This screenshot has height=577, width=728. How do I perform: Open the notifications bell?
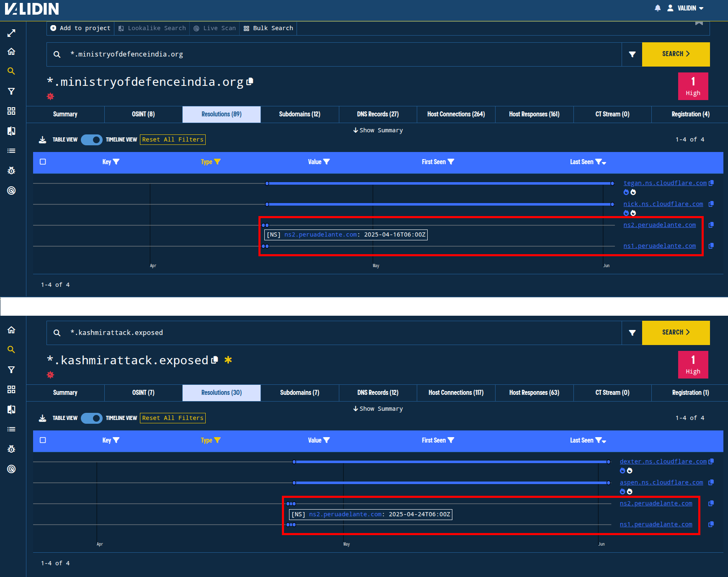click(658, 8)
